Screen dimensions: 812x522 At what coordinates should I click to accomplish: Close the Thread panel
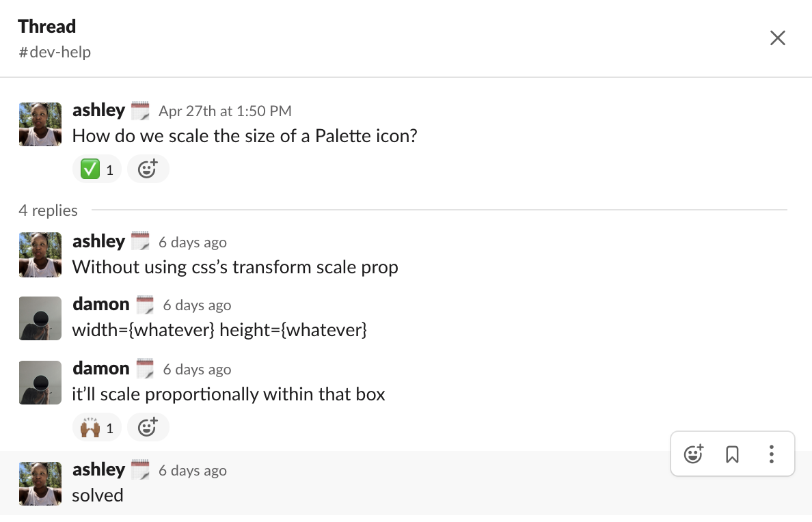pos(777,38)
